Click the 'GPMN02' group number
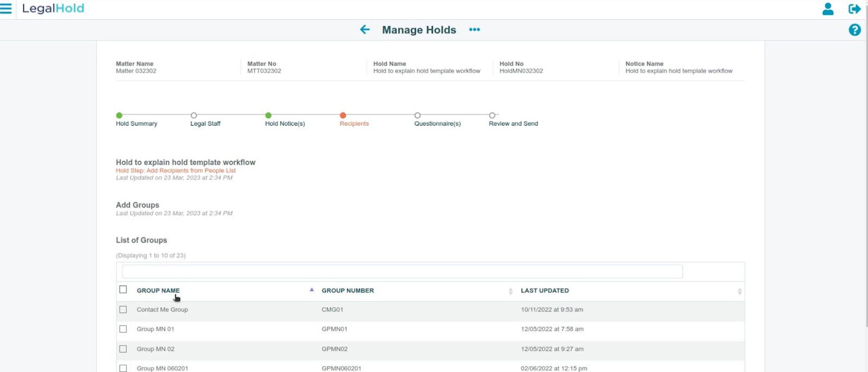This screenshot has width=868, height=372. (x=335, y=349)
